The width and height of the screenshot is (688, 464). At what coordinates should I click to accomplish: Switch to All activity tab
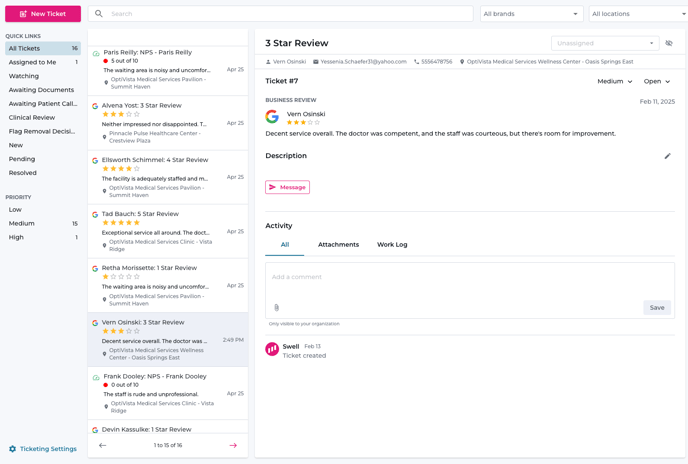tap(285, 245)
